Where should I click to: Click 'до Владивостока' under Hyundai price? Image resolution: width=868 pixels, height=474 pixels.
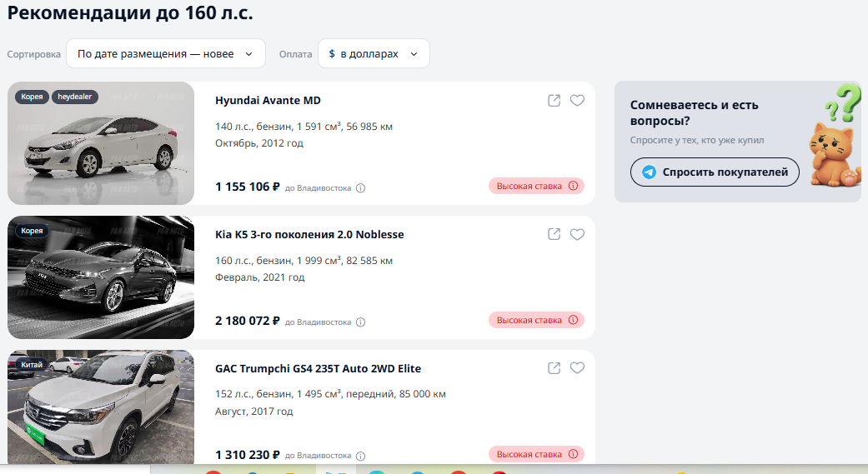[x=319, y=188]
